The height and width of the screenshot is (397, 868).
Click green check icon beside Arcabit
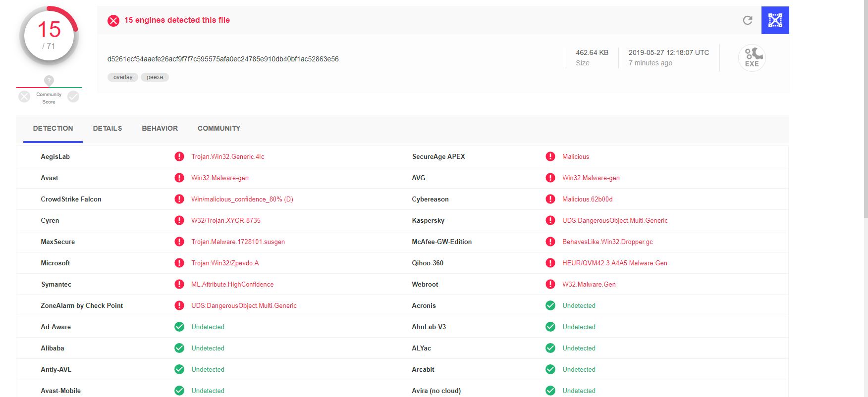point(550,369)
